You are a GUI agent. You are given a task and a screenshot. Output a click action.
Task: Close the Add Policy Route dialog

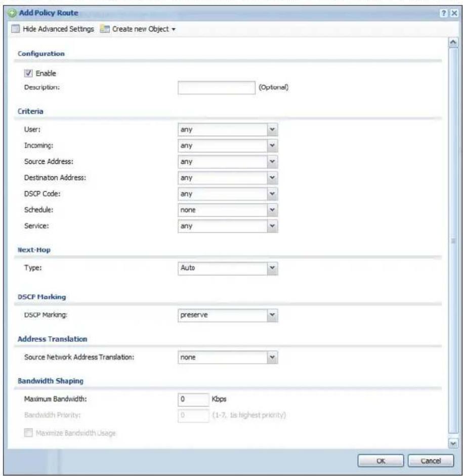[x=454, y=13]
